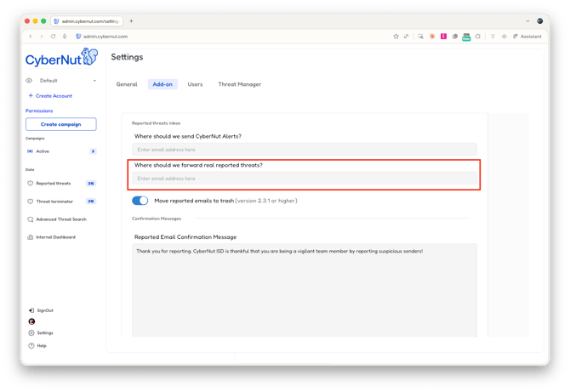Click the SignOut arrow icon
The image size is (570, 392).
31,310
